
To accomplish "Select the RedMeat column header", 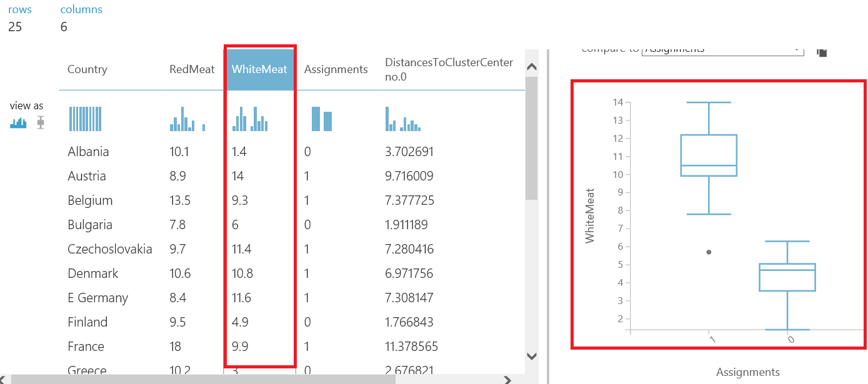I will click(x=192, y=69).
